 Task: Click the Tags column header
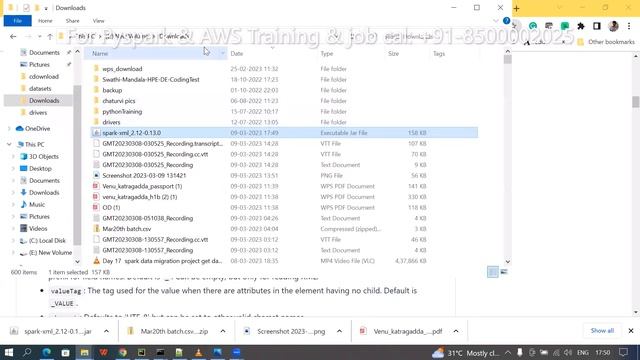(x=439, y=53)
